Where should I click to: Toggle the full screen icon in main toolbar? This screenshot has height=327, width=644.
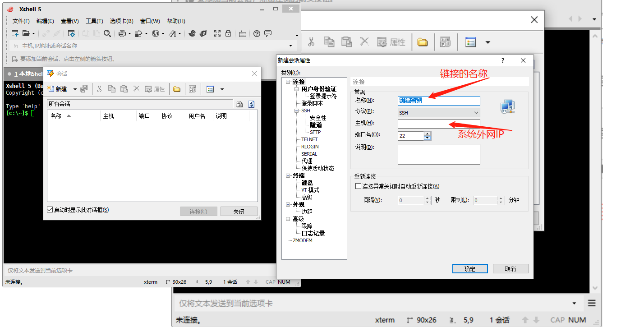coord(217,33)
